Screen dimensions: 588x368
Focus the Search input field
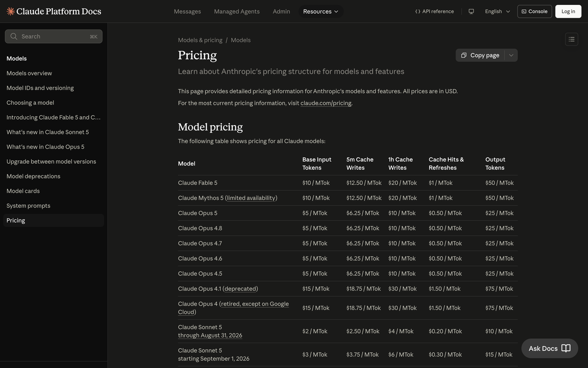coord(54,36)
